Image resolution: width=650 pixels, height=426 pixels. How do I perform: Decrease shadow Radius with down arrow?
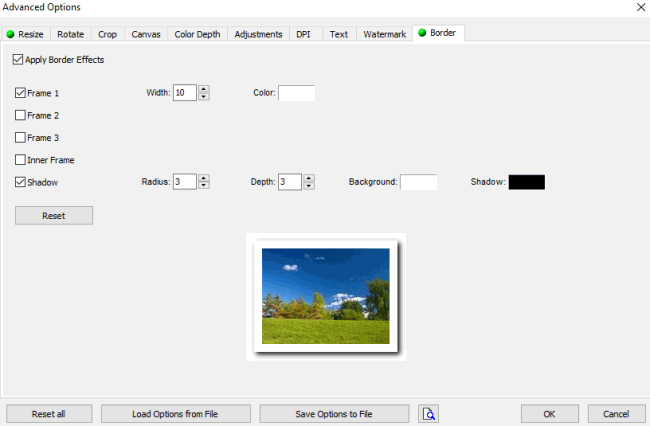point(204,186)
